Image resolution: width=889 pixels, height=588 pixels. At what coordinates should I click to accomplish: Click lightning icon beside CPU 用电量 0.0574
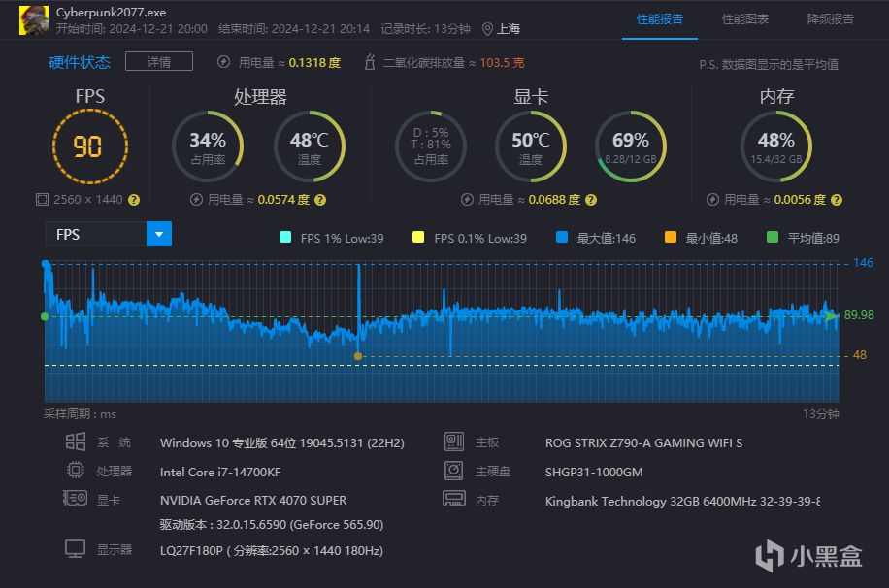coord(196,200)
